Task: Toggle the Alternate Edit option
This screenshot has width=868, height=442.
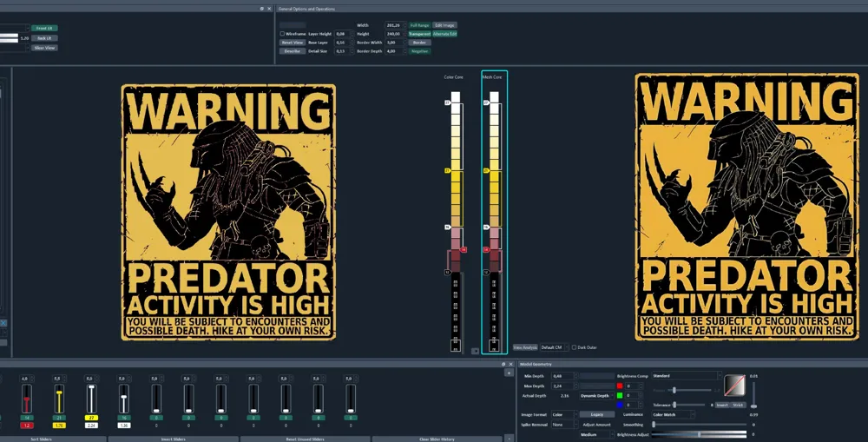Action: coord(444,34)
